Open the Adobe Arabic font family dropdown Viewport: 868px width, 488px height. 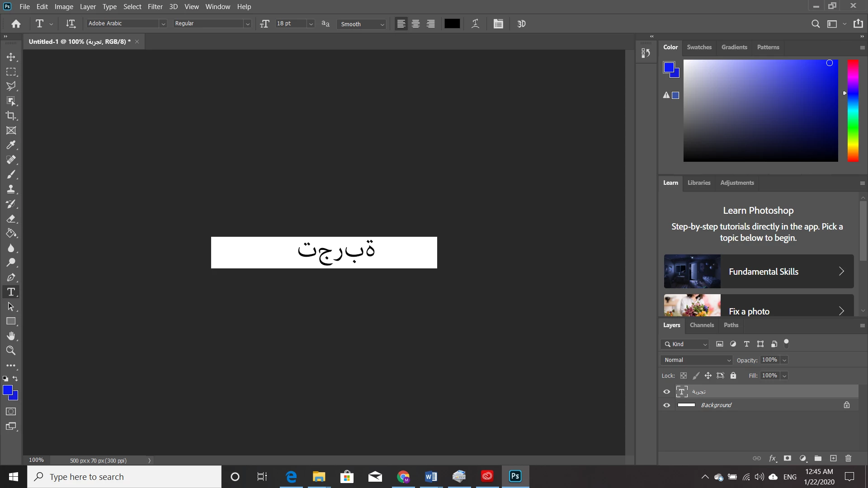tap(163, 24)
